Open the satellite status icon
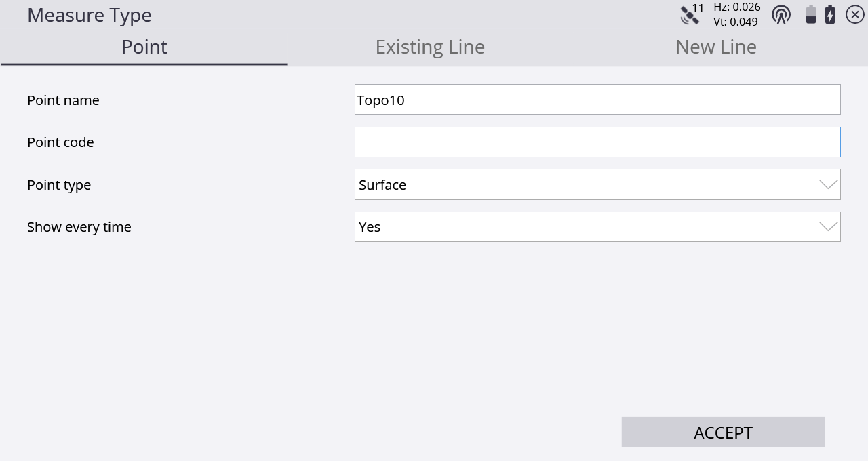This screenshot has width=868, height=461. tap(689, 16)
